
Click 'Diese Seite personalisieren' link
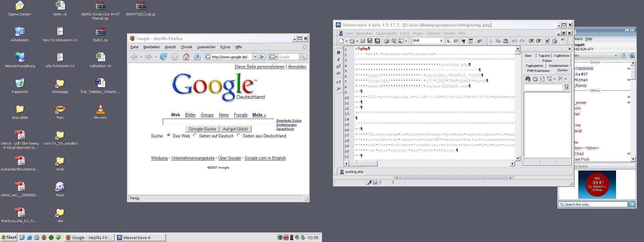(x=259, y=67)
